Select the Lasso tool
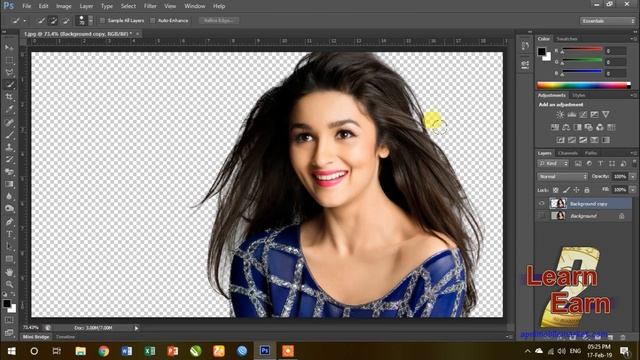This screenshot has width=640, height=360. [x=9, y=73]
